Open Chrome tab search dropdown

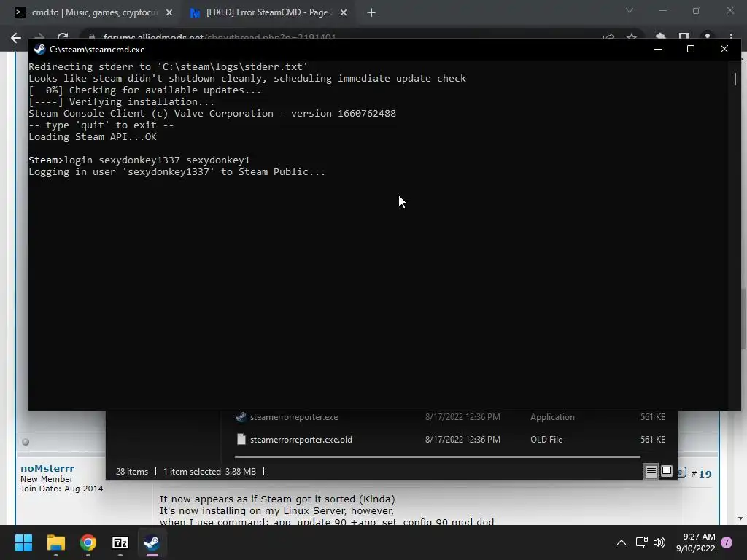tap(630, 10)
